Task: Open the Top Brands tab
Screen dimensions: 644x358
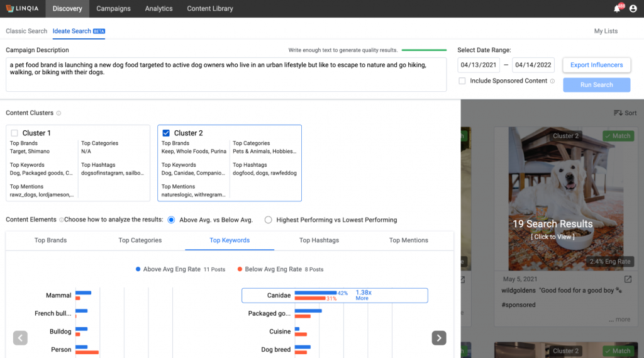Action: pyautogui.click(x=50, y=240)
